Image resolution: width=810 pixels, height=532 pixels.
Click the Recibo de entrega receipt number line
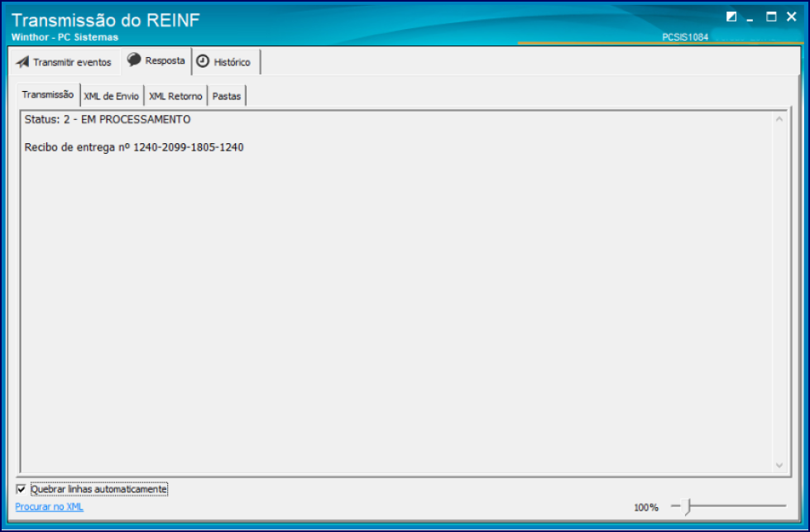click(x=134, y=147)
